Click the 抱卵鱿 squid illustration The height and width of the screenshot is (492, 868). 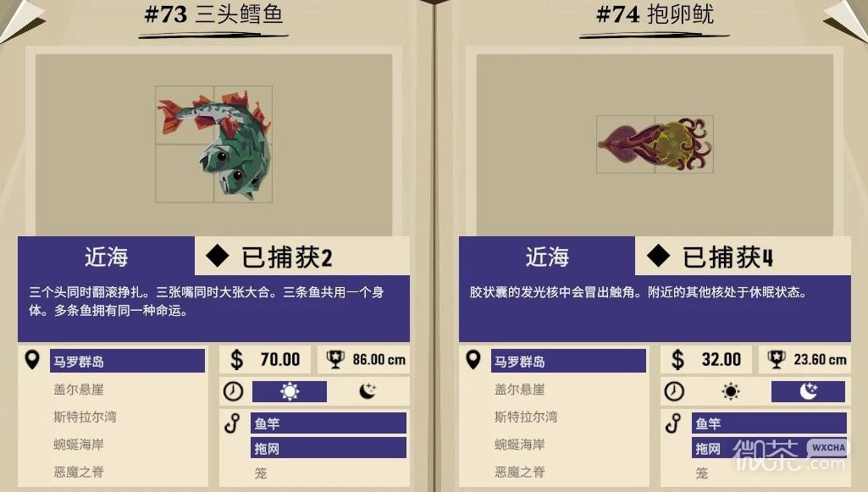click(x=655, y=145)
